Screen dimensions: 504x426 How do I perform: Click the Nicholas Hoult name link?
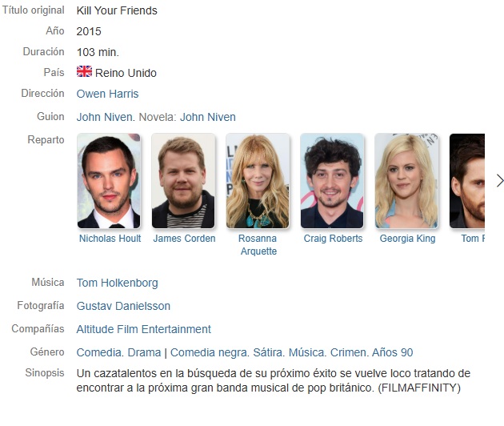coord(110,239)
